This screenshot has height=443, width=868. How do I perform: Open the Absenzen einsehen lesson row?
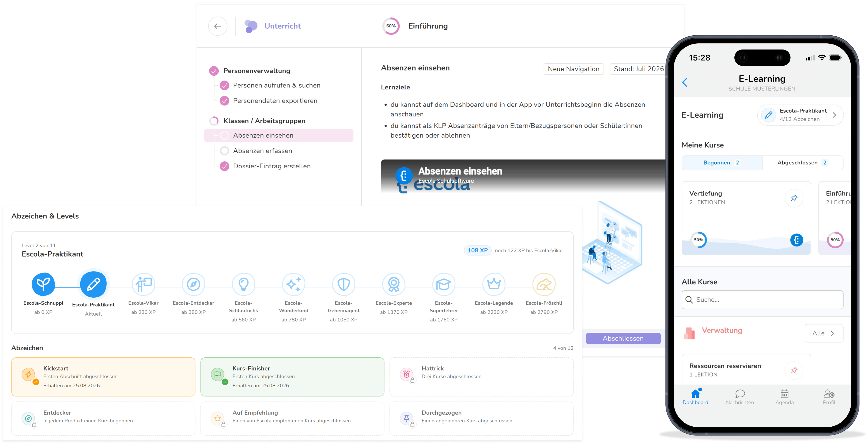pos(279,135)
